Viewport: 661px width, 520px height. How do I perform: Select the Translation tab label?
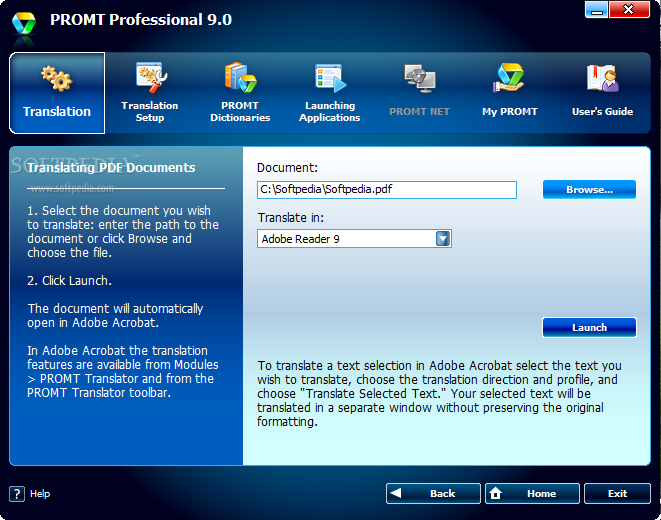point(57,112)
